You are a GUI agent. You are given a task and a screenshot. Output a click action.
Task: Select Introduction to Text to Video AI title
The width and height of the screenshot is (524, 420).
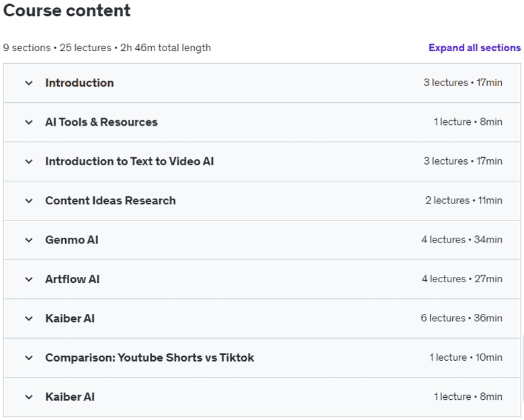click(130, 161)
